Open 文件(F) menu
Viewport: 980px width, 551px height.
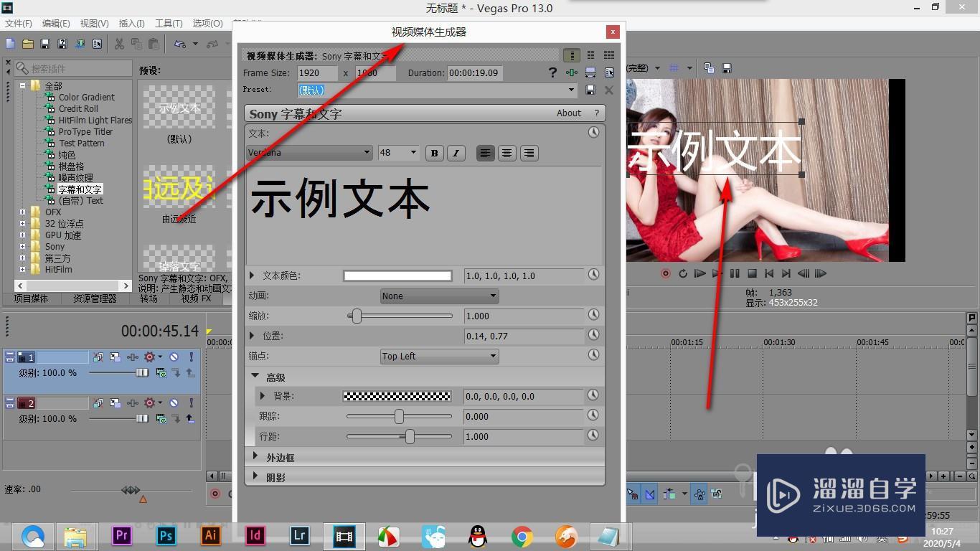tap(19, 24)
